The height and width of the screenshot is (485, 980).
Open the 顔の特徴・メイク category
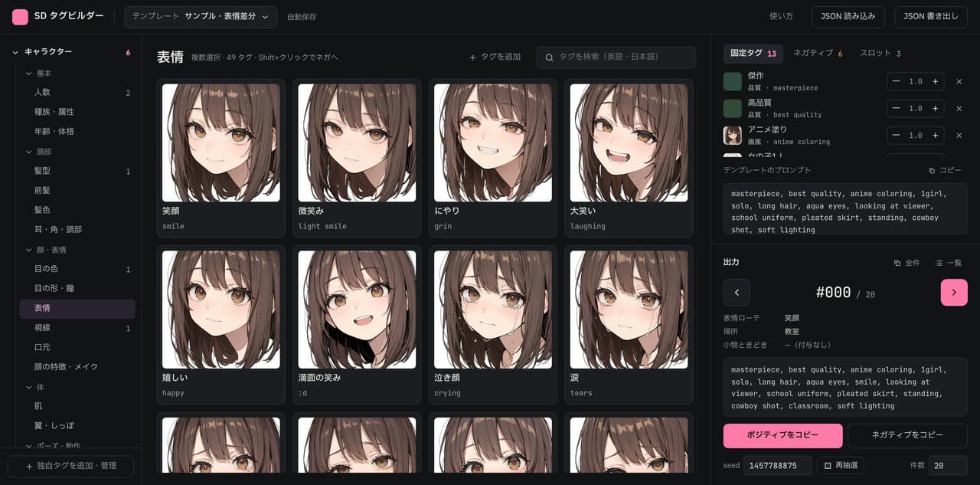click(77, 367)
